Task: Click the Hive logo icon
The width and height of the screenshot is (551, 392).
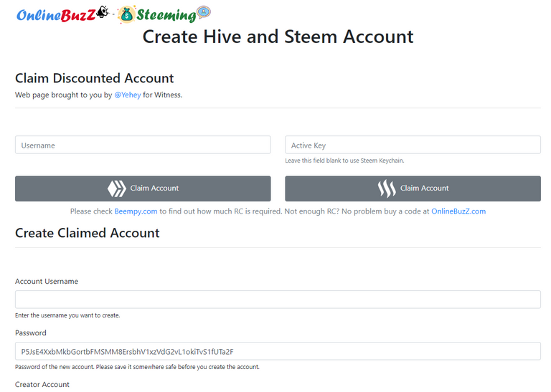Action: point(117,188)
